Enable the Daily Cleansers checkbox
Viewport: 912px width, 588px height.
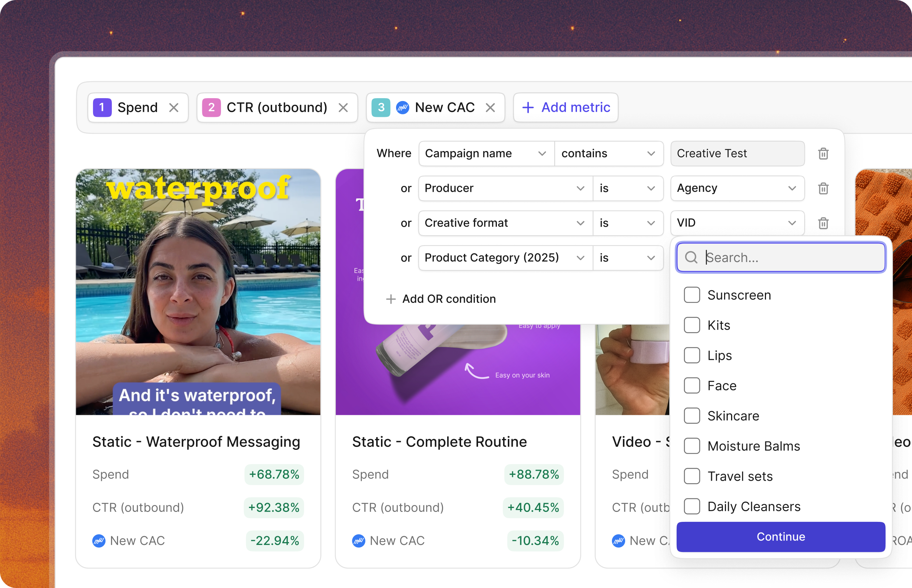tap(692, 506)
